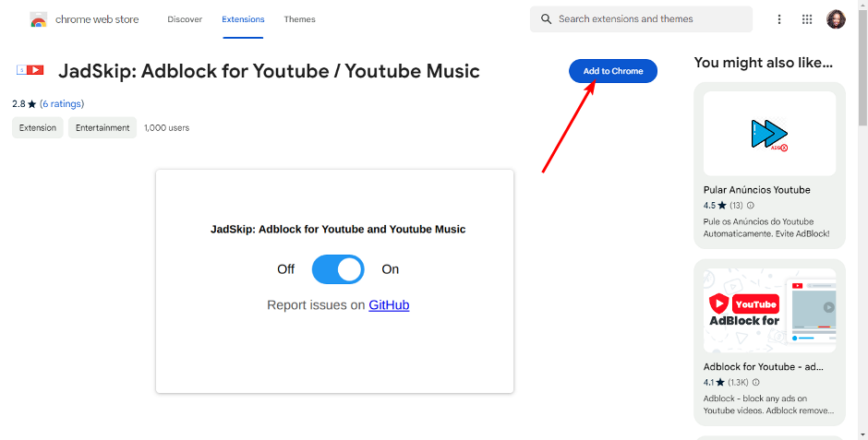Open the Pular Anúncios Youtube thumbnail
The height and width of the screenshot is (440, 868).
pyautogui.click(x=769, y=134)
